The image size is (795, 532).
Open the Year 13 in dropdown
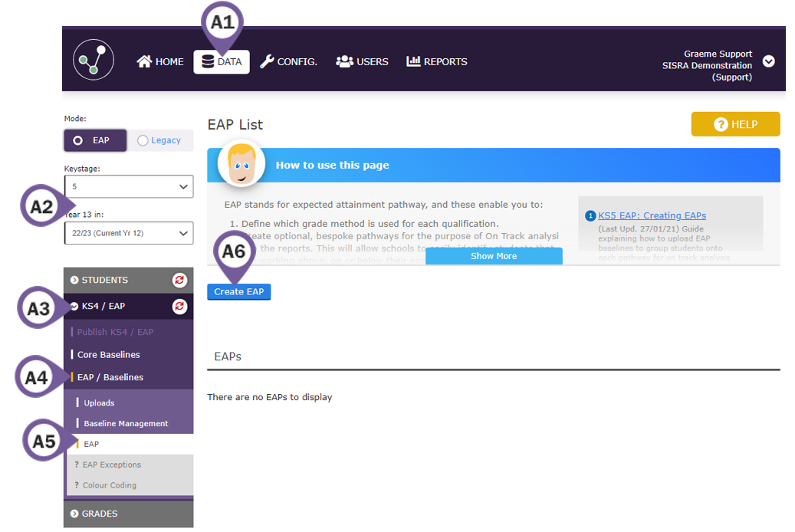128,232
